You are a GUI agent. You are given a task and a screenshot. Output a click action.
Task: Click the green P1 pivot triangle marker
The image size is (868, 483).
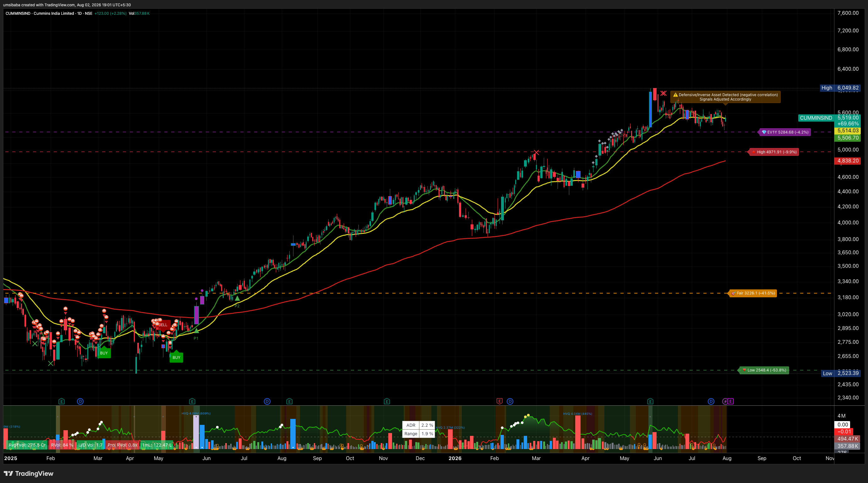pos(196,331)
